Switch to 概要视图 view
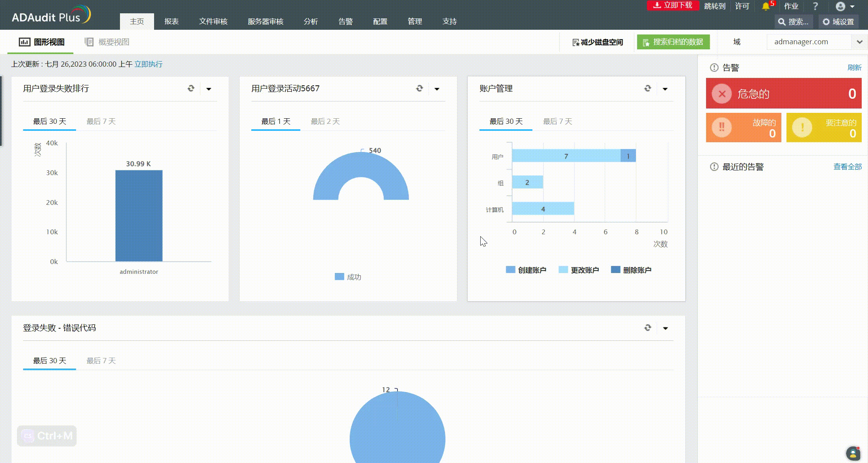The height and width of the screenshot is (463, 868). 107,42
